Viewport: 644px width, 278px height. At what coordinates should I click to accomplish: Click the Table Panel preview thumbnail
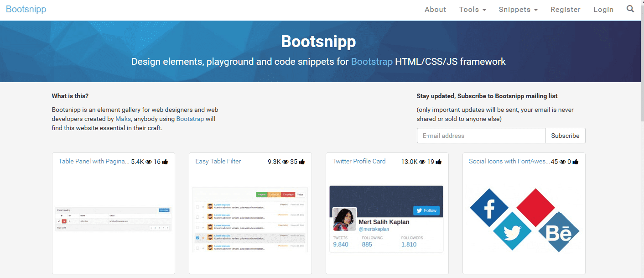(x=114, y=219)
